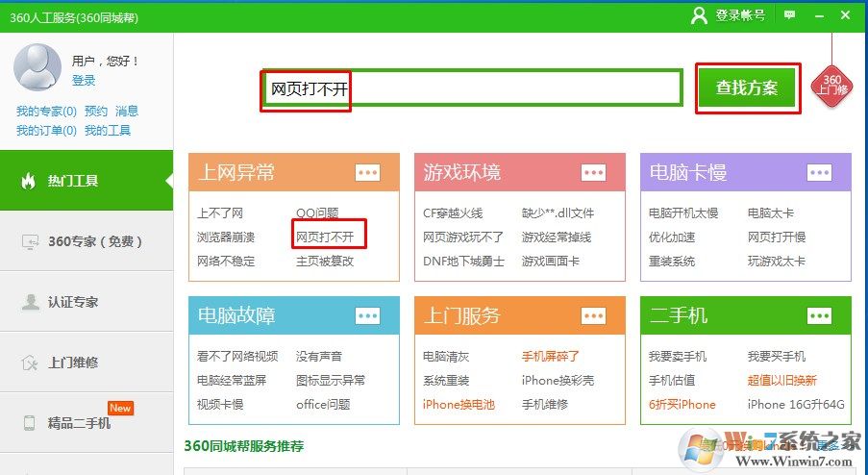Click the 登录帐号 user icon
Image resolution: width=868 pixels, height=475 pixels.
point(700,15)
